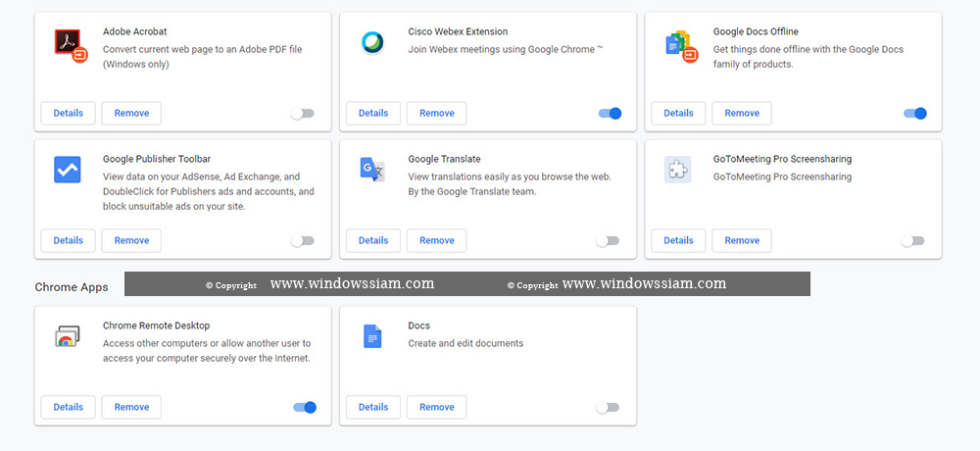
Task: Disable the Cisco Webex Extension toggle
Action: 610,113
